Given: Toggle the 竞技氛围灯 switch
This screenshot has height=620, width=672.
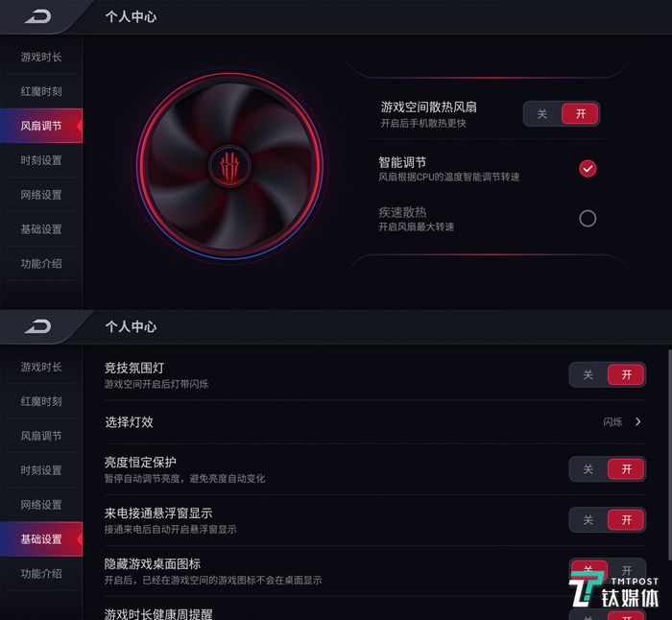Looking at the screenshot, I should 608,375.
